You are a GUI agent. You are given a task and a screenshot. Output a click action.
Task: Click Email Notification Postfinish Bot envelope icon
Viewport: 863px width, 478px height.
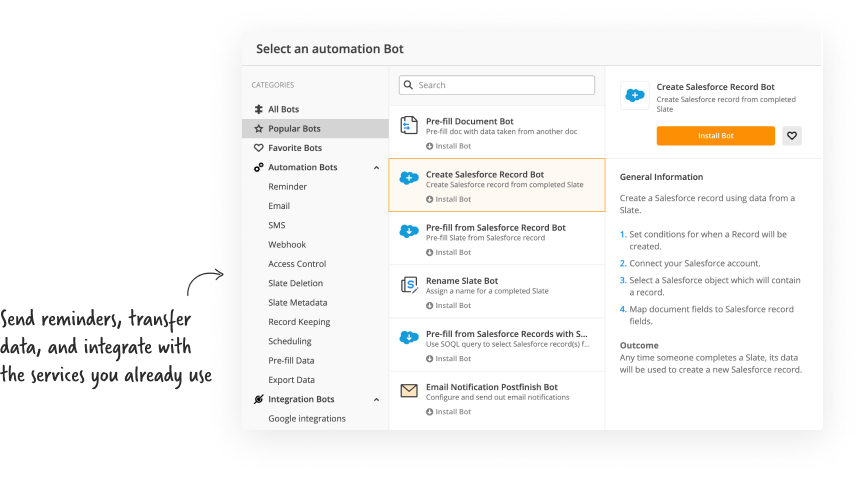[x=409, y=391]
